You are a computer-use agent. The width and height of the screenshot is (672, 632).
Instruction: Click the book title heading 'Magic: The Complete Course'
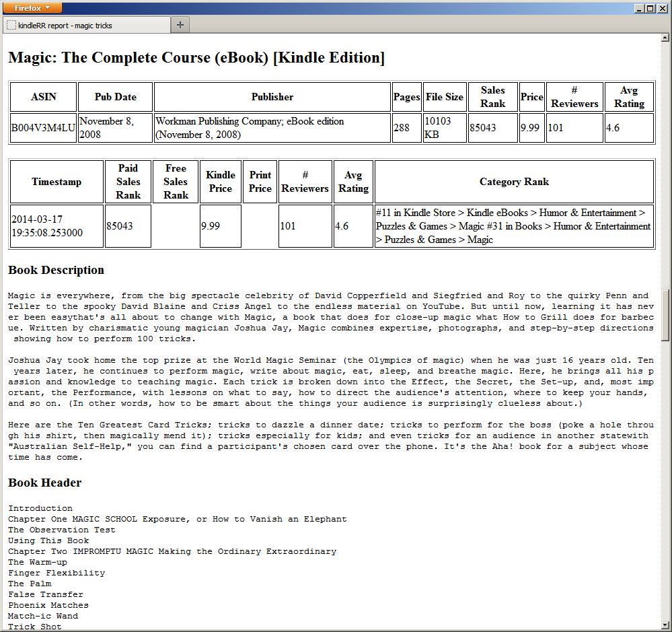point(196,57)
